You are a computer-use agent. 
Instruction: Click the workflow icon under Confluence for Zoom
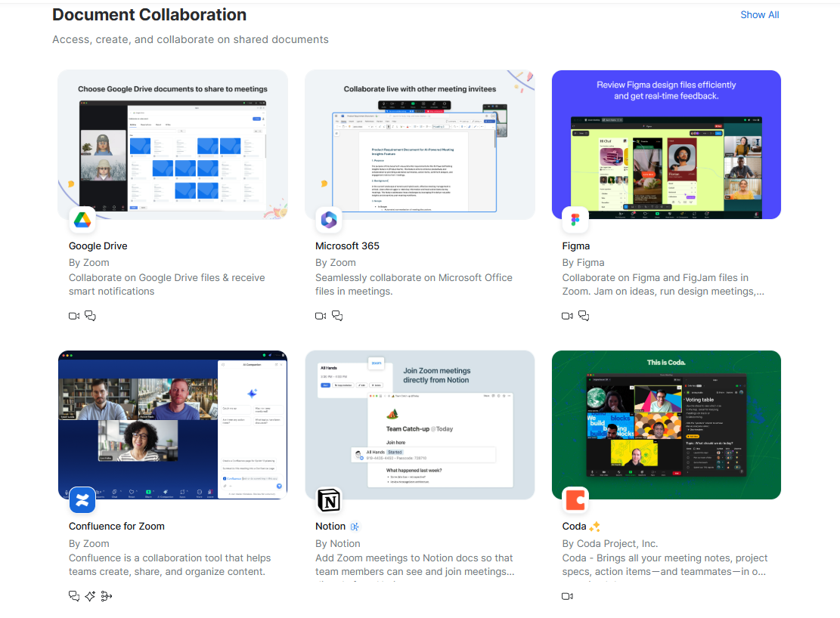[x=107, y=596]
